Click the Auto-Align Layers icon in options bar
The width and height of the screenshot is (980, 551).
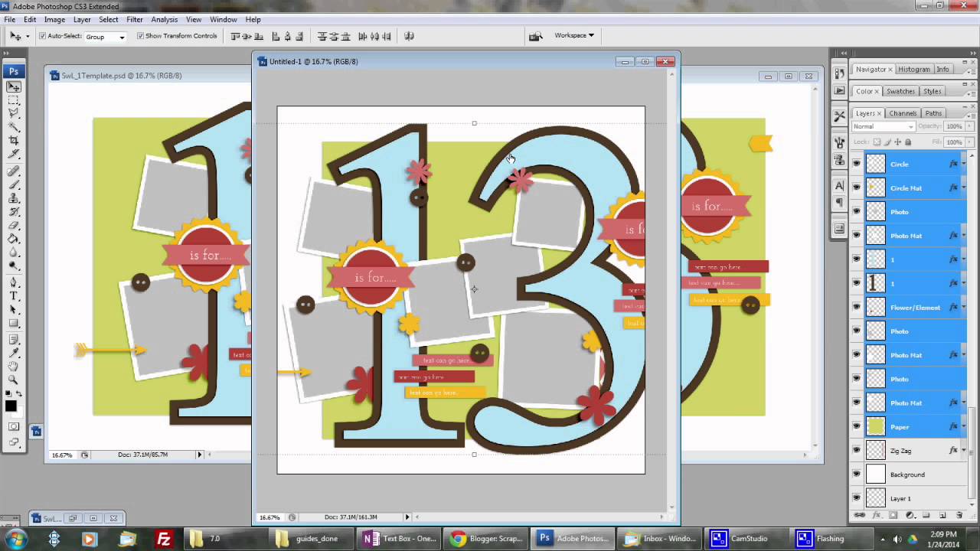[409, 36]
